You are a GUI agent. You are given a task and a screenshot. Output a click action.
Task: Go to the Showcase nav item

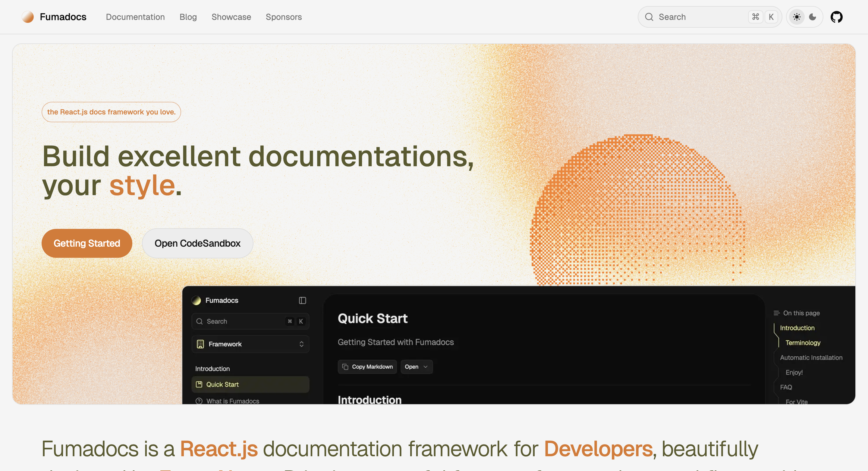pyautogui.click(x=231, y=17)
